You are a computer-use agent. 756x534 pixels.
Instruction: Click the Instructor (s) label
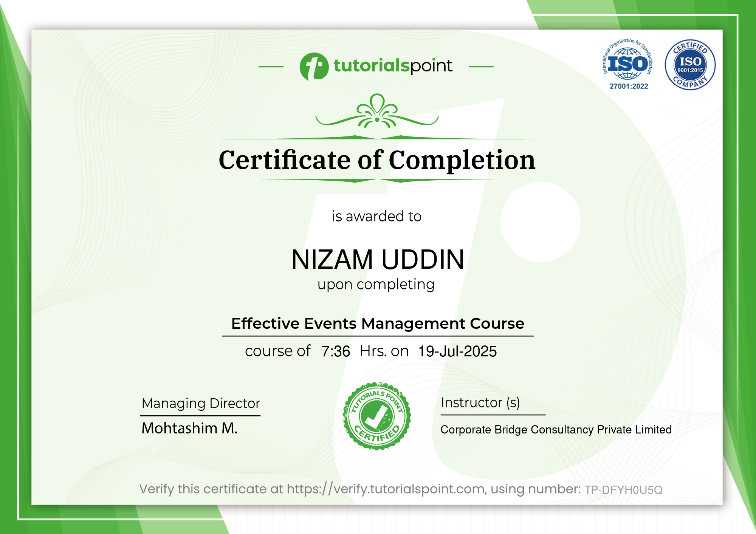(480, 403)
